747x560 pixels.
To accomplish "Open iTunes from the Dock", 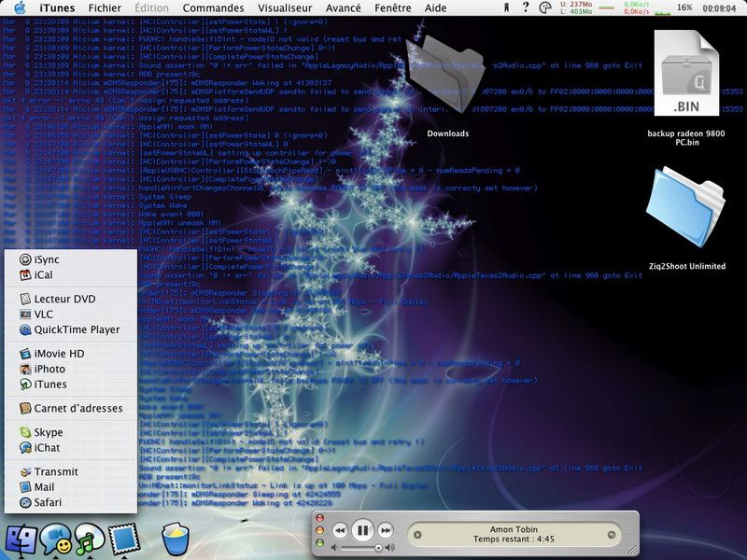I will tap(90, 539).
